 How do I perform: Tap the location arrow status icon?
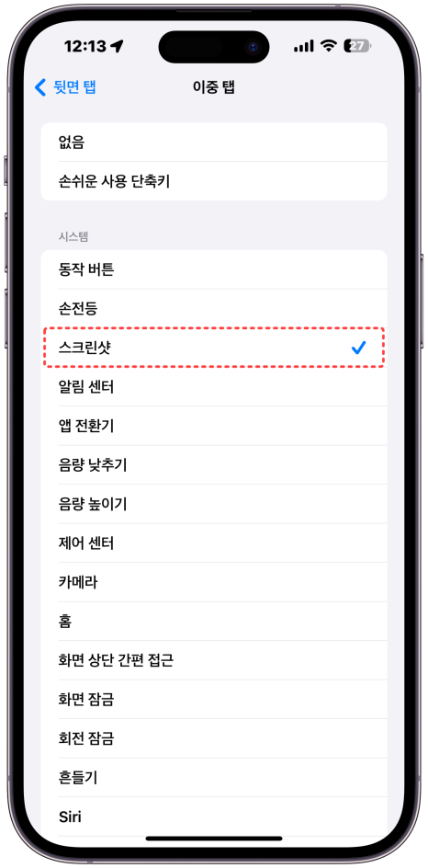point(118,46)
